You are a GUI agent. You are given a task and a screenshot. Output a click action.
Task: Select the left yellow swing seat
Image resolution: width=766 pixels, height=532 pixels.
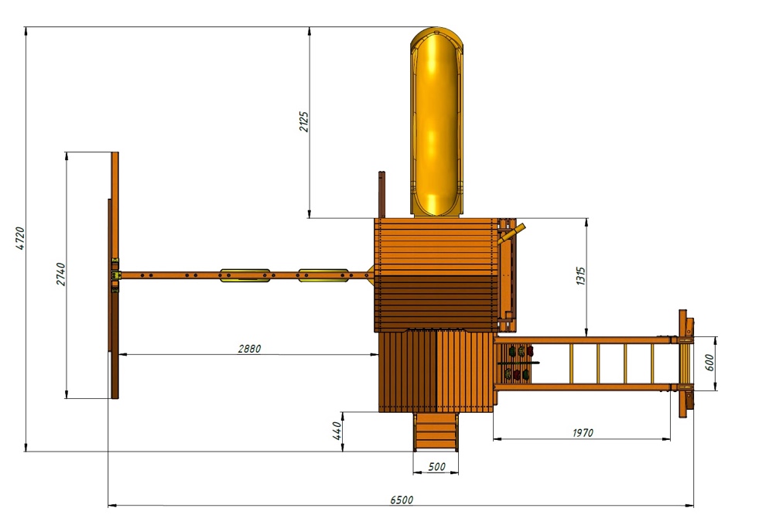(x=245, y=275)
